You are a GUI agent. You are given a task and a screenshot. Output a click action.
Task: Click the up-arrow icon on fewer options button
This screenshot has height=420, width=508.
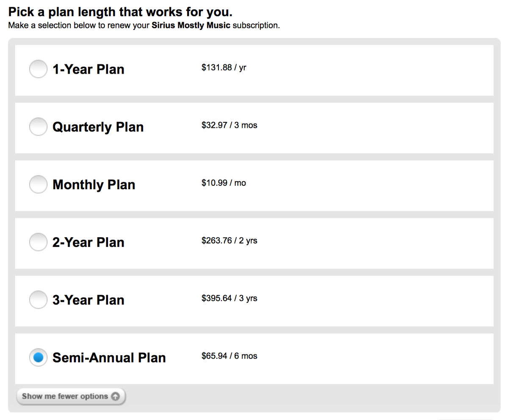point(116,397)
